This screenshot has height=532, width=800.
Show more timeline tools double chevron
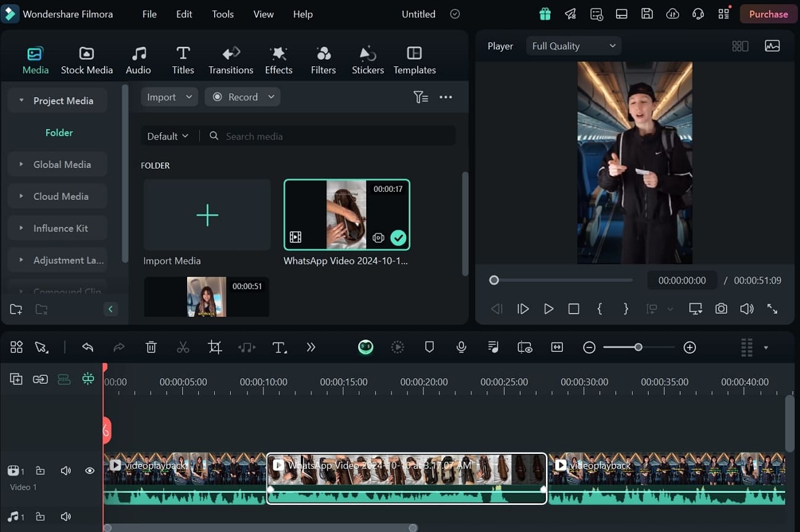(x=311, y=347)
